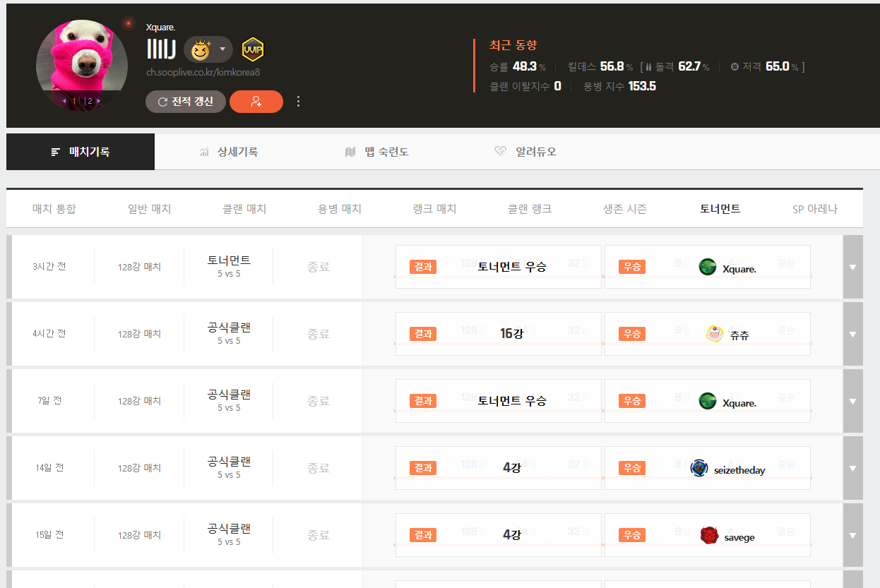Image resolution: width=880 pixels, height=588 pixels.
Task: Expand the match from 3시간 전
Action: 852,267
